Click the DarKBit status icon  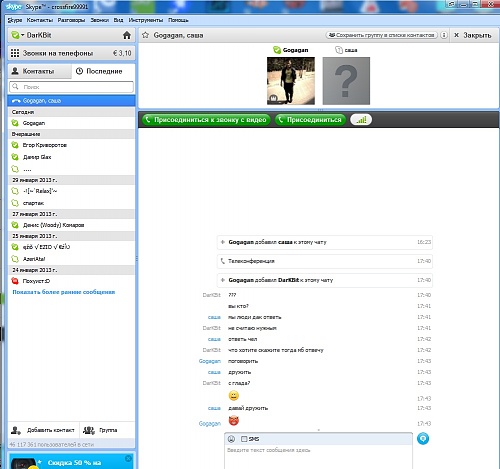click(x=15, y=35)
